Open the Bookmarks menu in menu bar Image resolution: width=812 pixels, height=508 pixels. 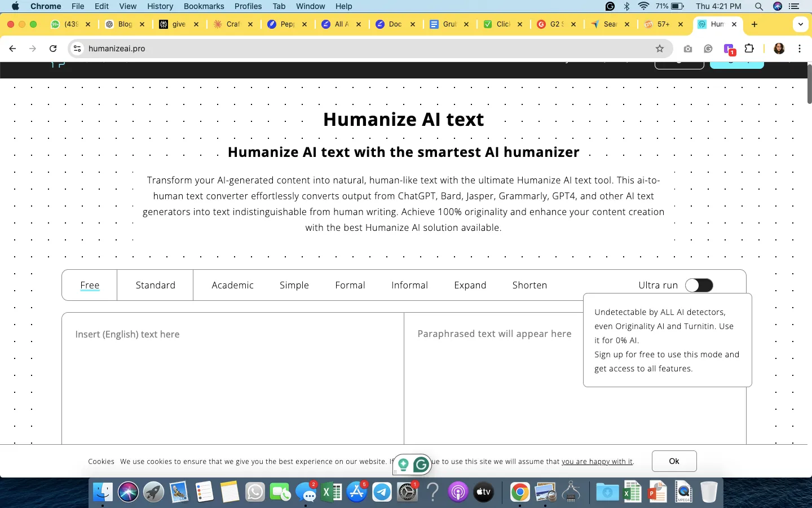pyautogui.click(x=204, y=6)
